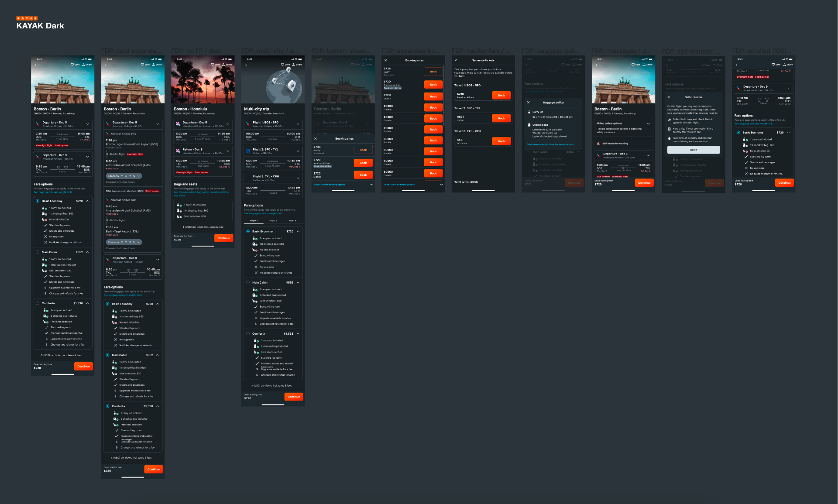Select Basic Economy radio in FDP: scrolled (iOS) frame
This screenshot has height=504, width=838.
coord(738,132)
